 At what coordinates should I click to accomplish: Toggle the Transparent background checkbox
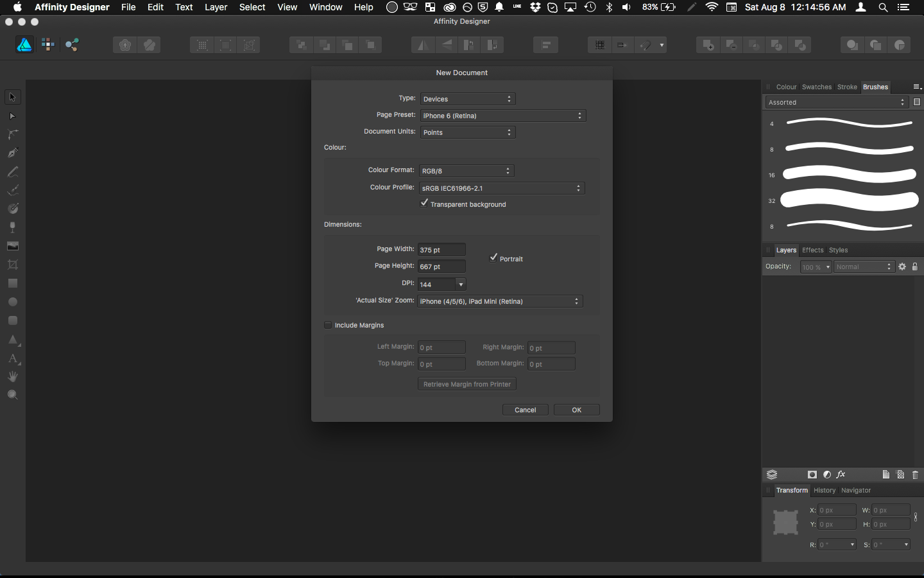pyautogui.click(x=424, y=204)
